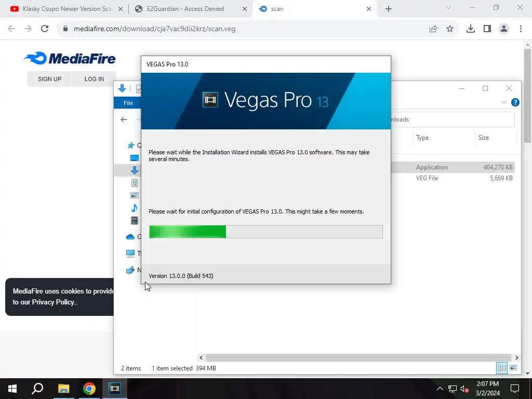This screenshot has height=399, width=532.
Task: Click Explorer horizontal scrollbar
Action: [x=358, y=357]
